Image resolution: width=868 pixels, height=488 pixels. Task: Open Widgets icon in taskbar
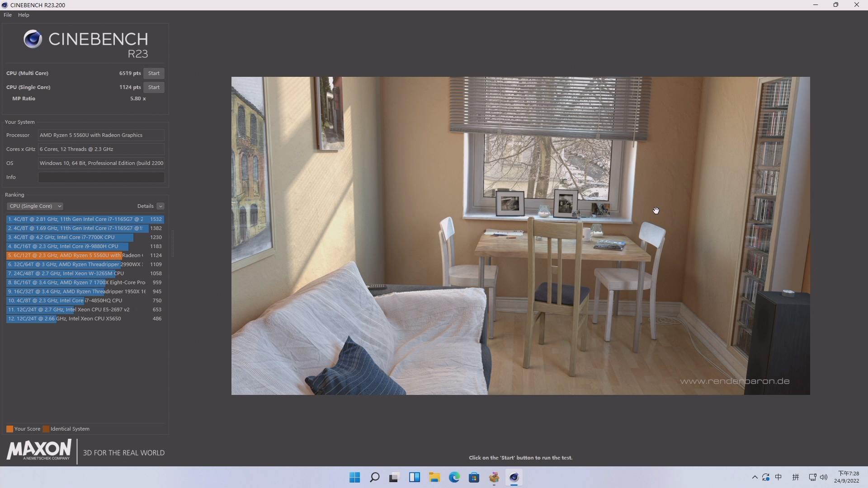414,478
